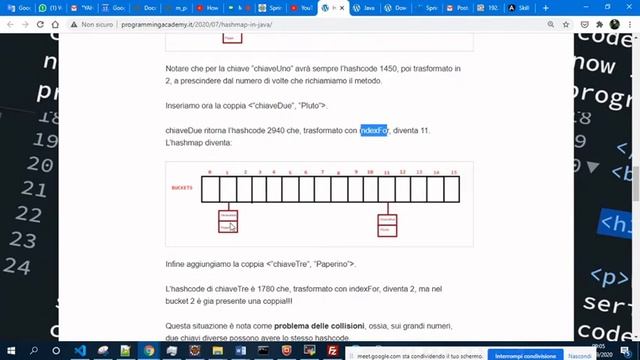Close the active HashMap tab
640x360 pixels.
pos(342,8)
